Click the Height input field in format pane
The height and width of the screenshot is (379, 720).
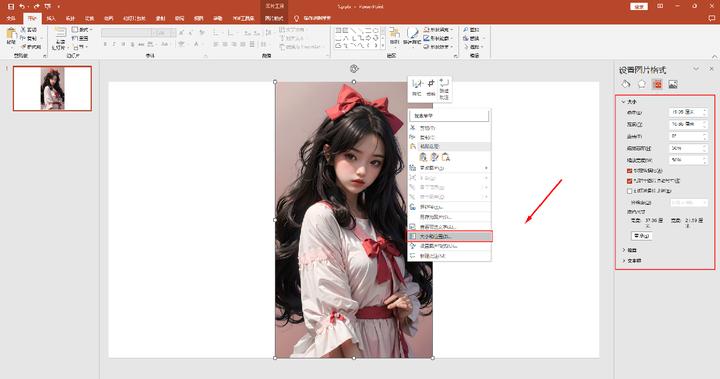(x=688, y=112)
